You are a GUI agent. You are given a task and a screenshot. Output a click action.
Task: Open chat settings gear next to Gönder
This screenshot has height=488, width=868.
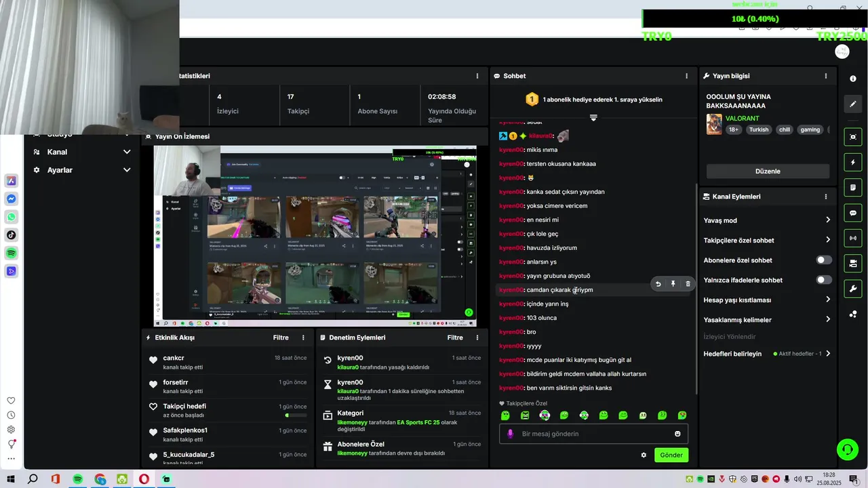pos(644,455)
